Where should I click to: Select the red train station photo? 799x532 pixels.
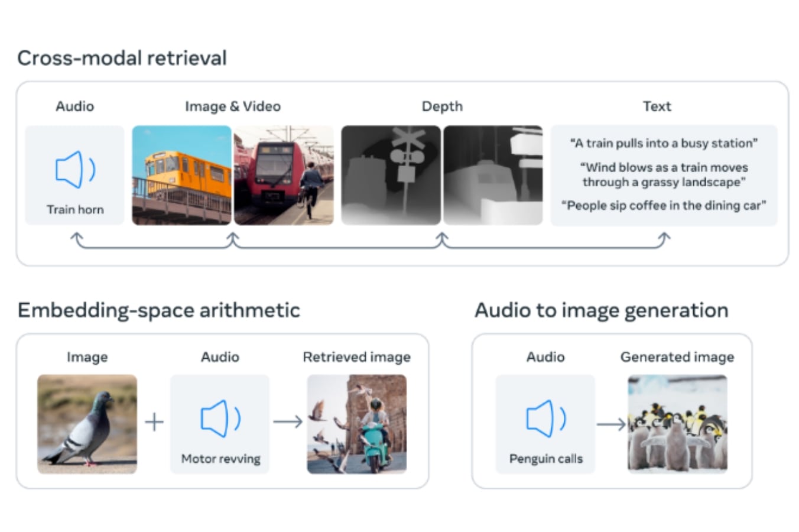[284, 175]
